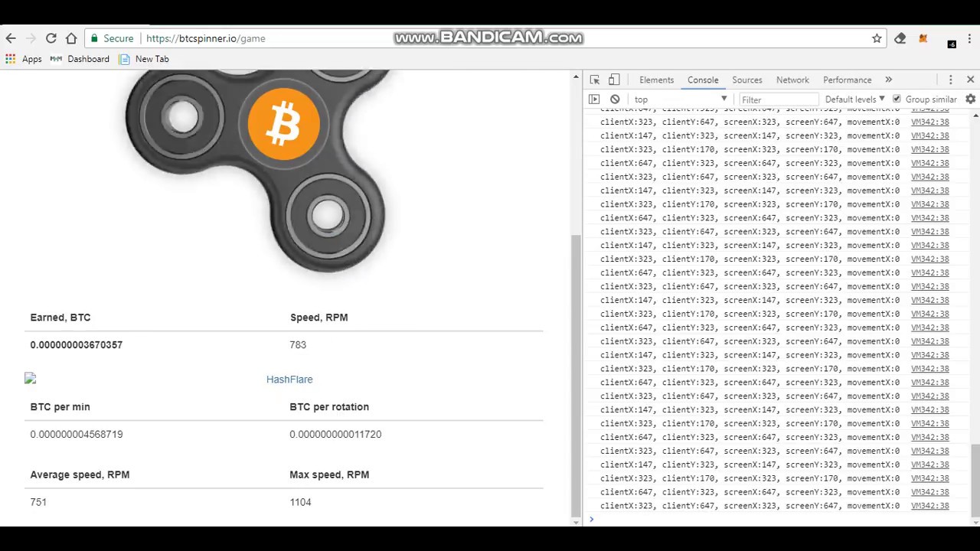Click the Speed, RPM heading
The image size is (980, 551).
tap(319, 318)
